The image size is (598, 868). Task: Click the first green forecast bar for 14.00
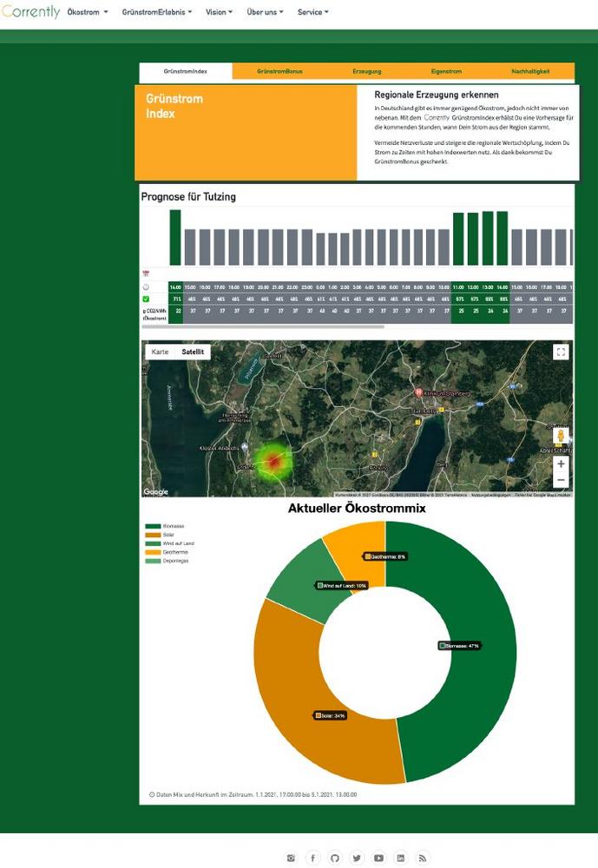175,238
